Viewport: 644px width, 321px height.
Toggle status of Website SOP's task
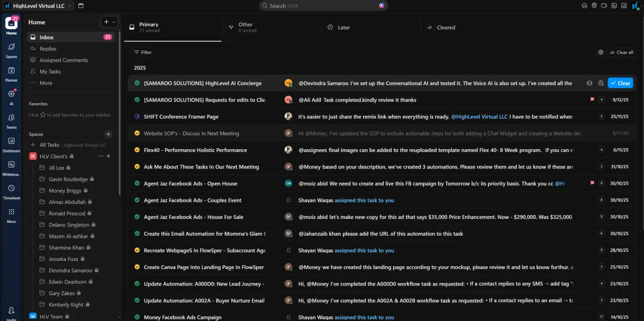[137, 133]
